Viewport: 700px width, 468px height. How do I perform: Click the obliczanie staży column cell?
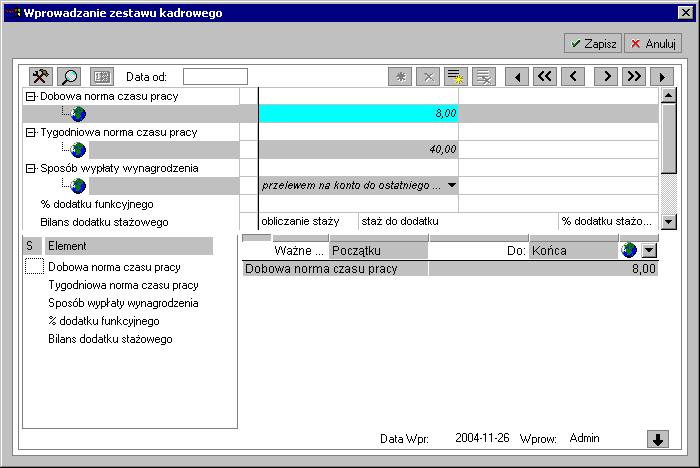pos(308,221)
